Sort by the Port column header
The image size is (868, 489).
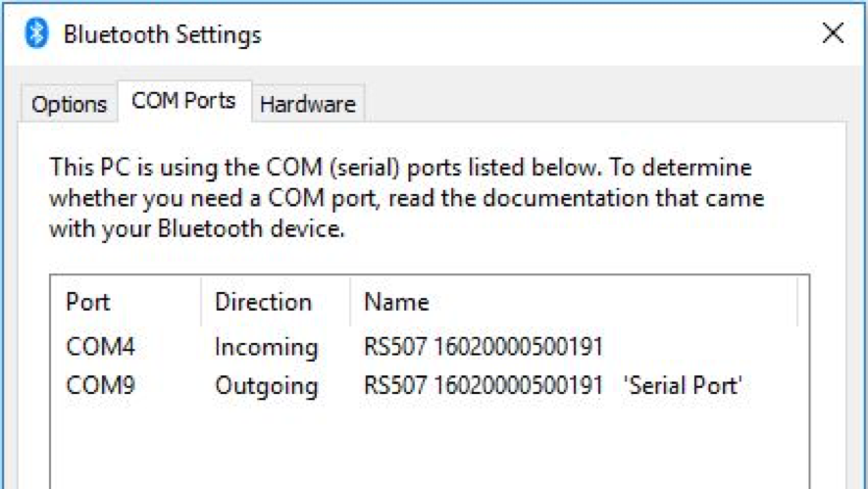click(88, 302)
